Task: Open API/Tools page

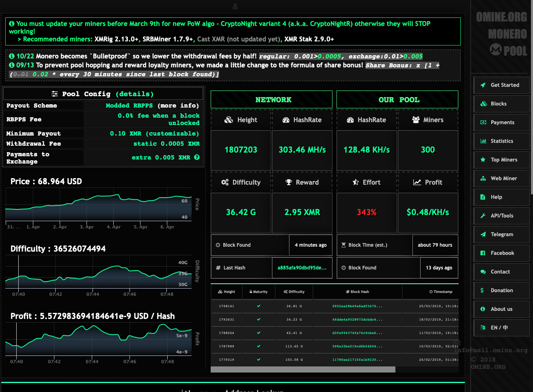Action: click(501, 216)
